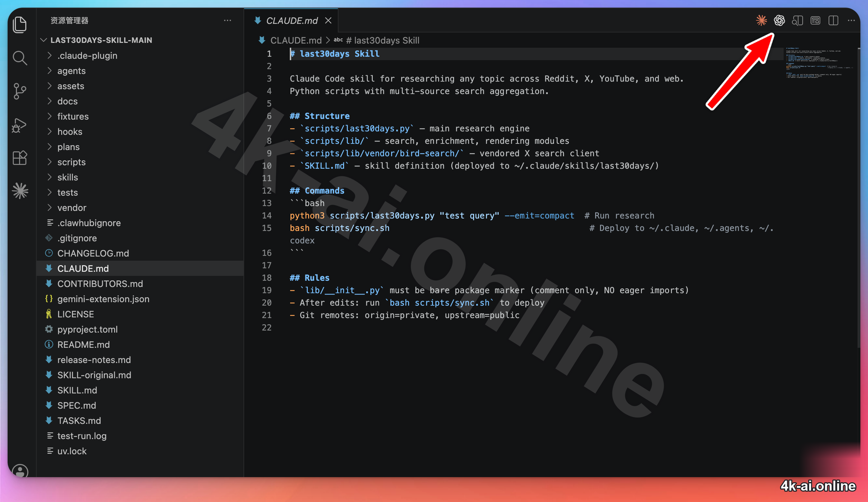Open the editor More Actions menu
The height and width of the screenshot is (502, 868).
pos(851,21)
